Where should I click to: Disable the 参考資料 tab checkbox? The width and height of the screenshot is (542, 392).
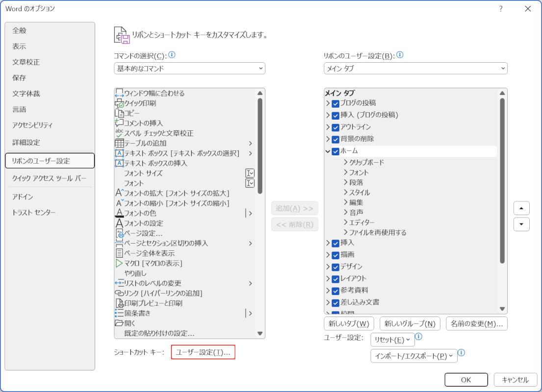[x=336, y=291]
